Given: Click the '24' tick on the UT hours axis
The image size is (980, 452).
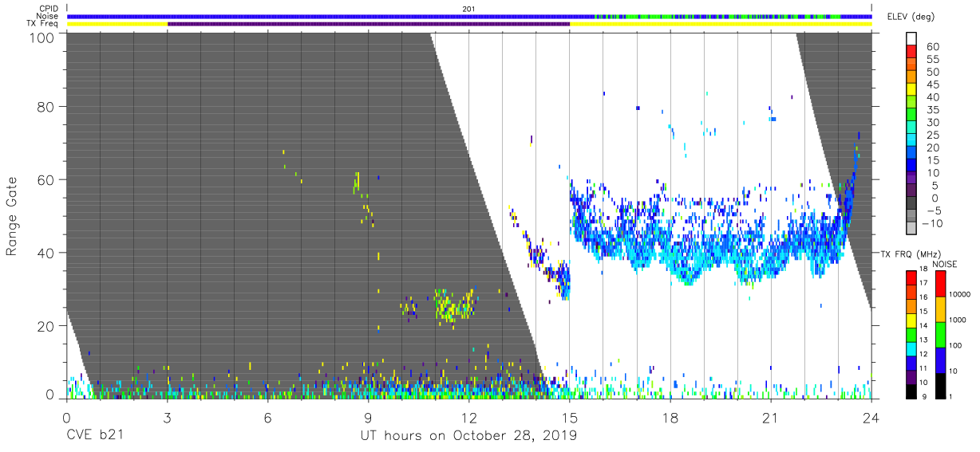Looking at the screenshot, I should coord(871,417).
